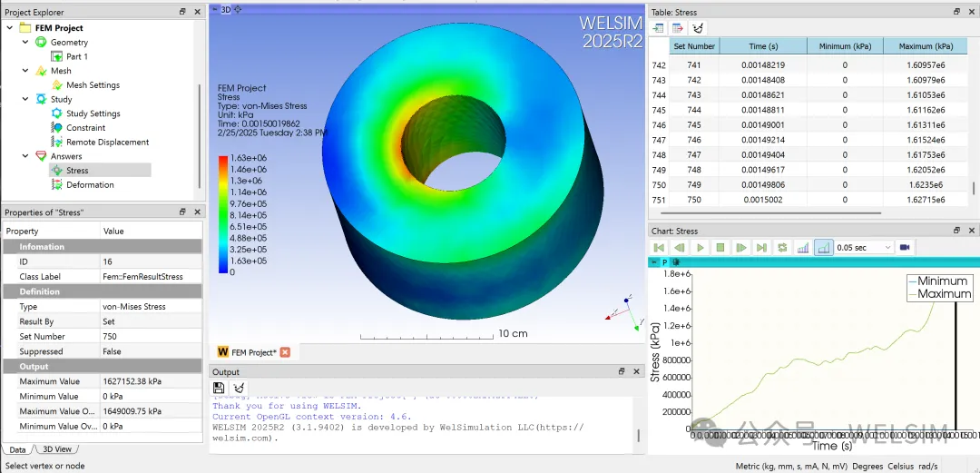The width and height of the screenshot is (980, 473).
Task: Jump to first frame in chart animation
Action: click(x=659, y=248)
